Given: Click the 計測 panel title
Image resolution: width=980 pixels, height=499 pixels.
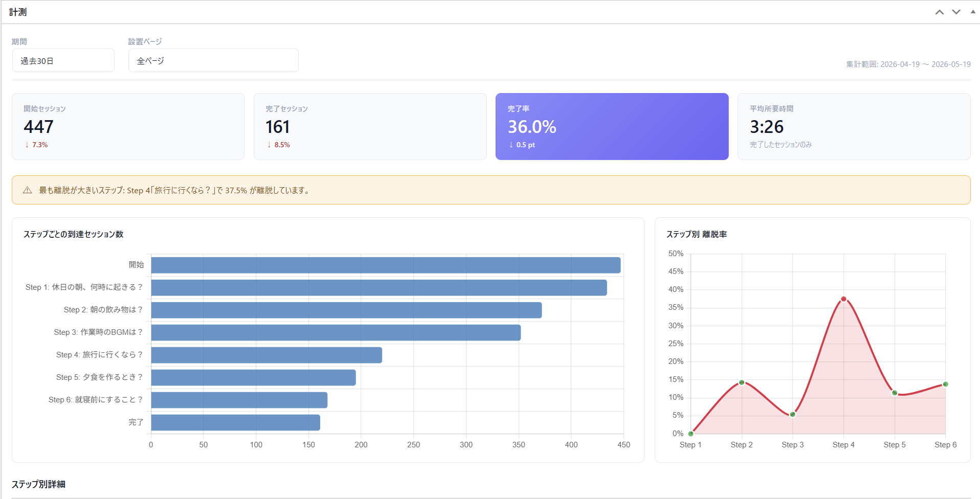Looking at the screenshot, I should (x=18, y=12).
